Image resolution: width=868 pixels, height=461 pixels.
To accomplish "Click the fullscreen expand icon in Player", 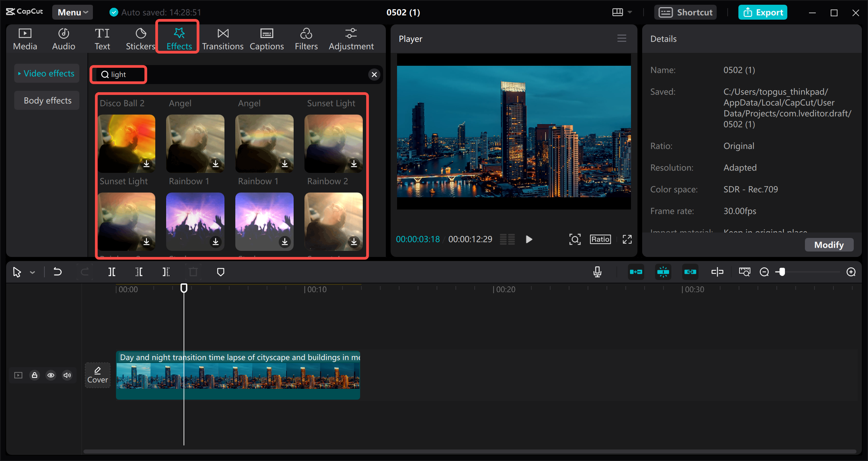I will click(627, 239).
